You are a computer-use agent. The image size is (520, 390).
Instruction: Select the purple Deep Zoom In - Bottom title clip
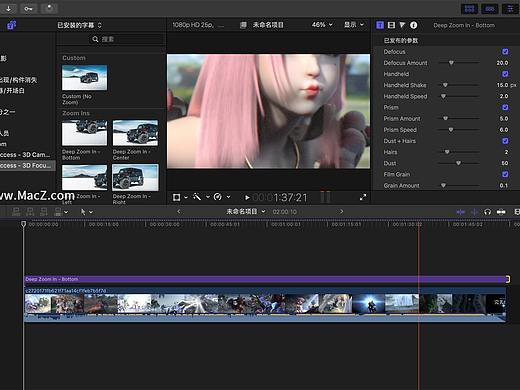point(265,279)
